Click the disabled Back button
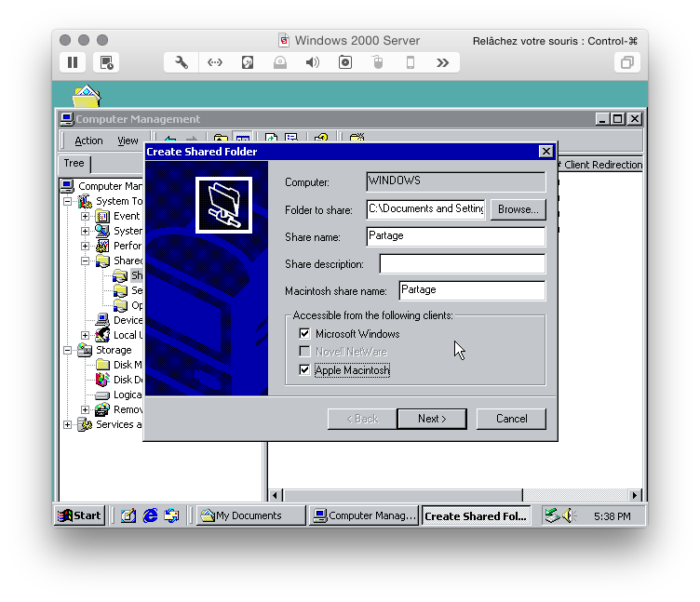 362,419
